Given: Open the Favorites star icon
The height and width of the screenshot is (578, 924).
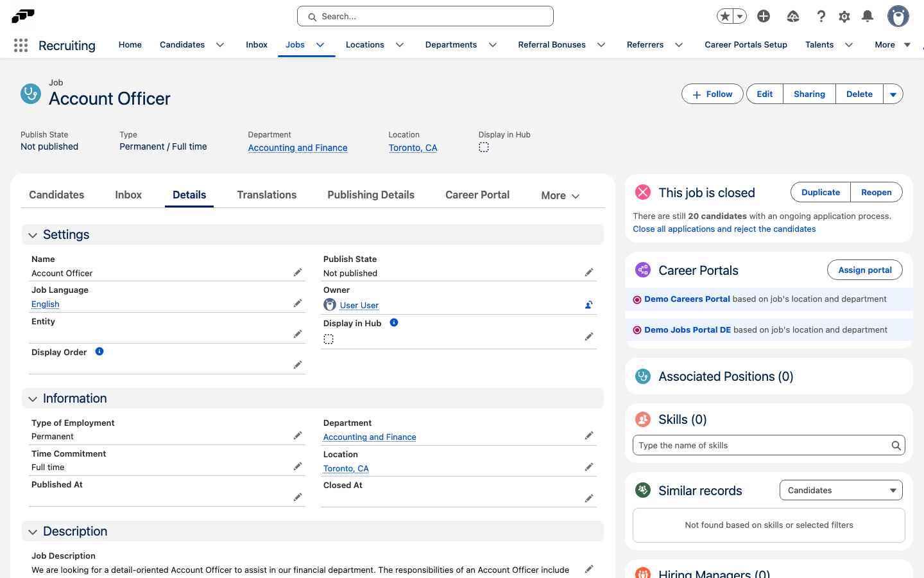Looking at the screenshot, I should pos(725,16).
